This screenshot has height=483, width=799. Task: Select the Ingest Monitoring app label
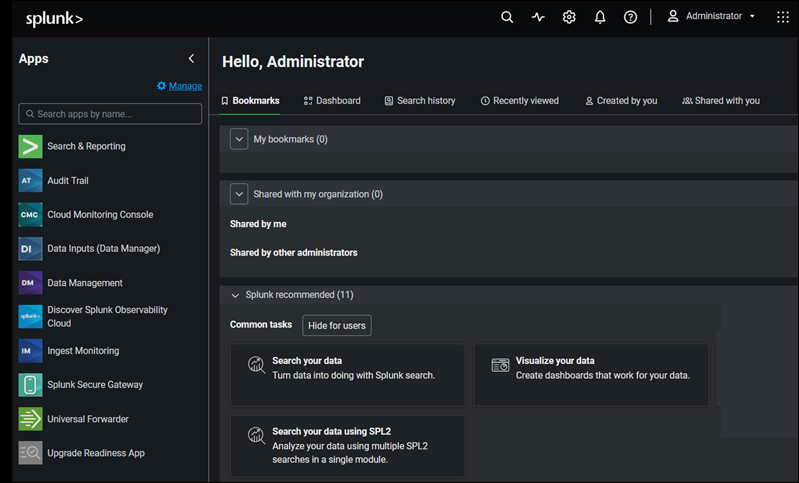[84, 351]
